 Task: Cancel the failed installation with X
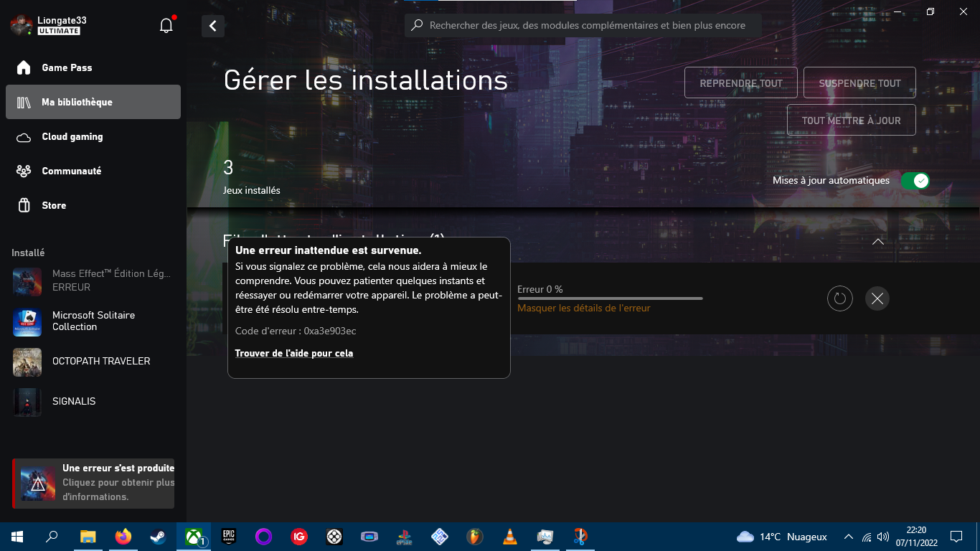[x=877, y=298]
